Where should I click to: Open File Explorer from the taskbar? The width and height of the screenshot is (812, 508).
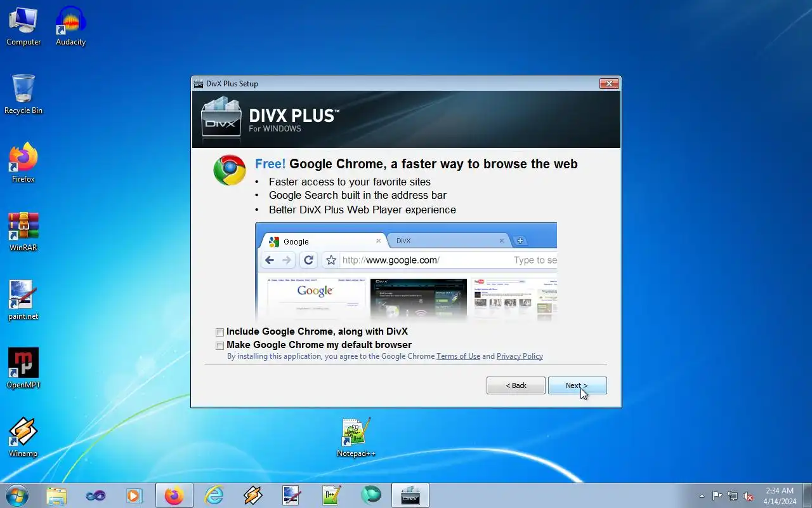(x=56, y=495)
